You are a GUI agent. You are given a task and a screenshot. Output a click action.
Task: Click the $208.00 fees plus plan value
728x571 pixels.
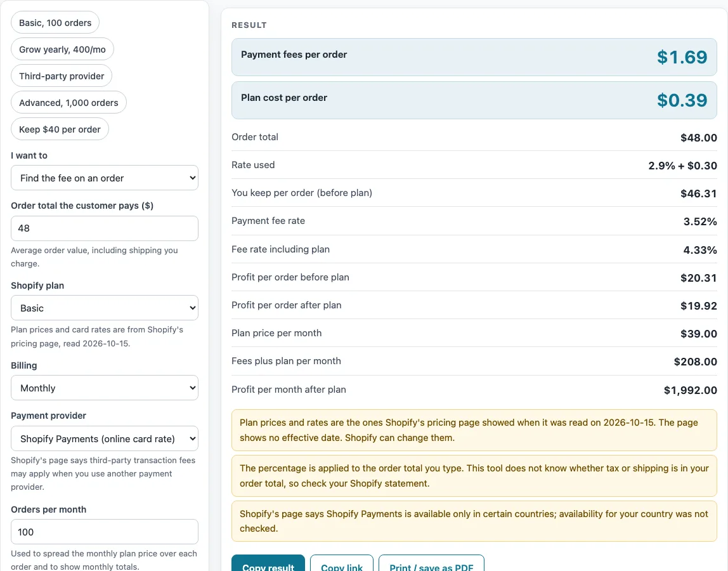click(x=696, y=362)
